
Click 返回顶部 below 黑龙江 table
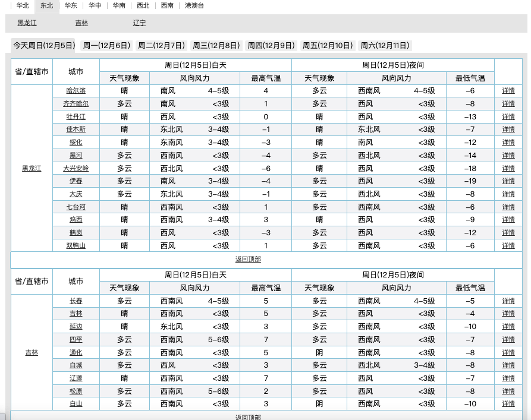[248, 259]
